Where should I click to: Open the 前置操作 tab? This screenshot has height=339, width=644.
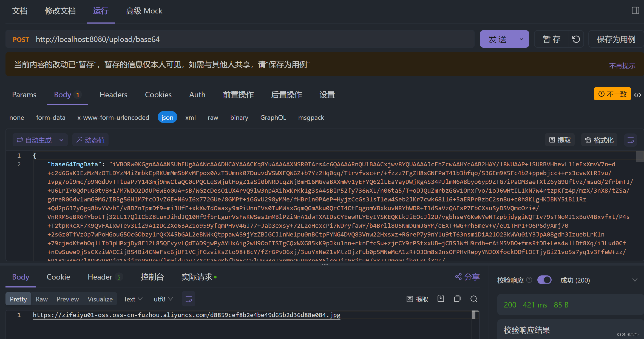(238, 95)
